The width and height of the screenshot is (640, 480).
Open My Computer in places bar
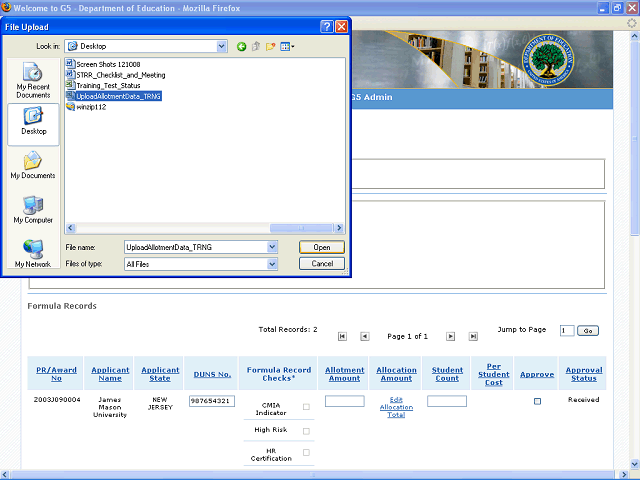coord(33,210)
